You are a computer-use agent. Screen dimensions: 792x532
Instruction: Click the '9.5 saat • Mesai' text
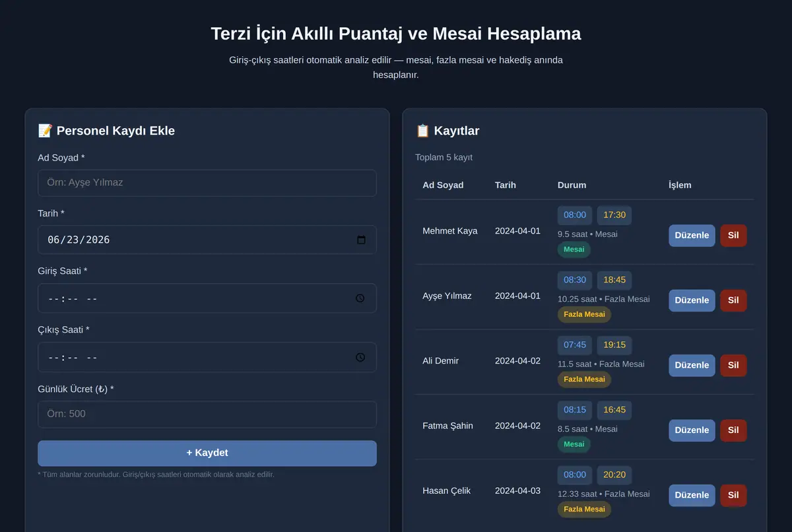tap(587, 234)
